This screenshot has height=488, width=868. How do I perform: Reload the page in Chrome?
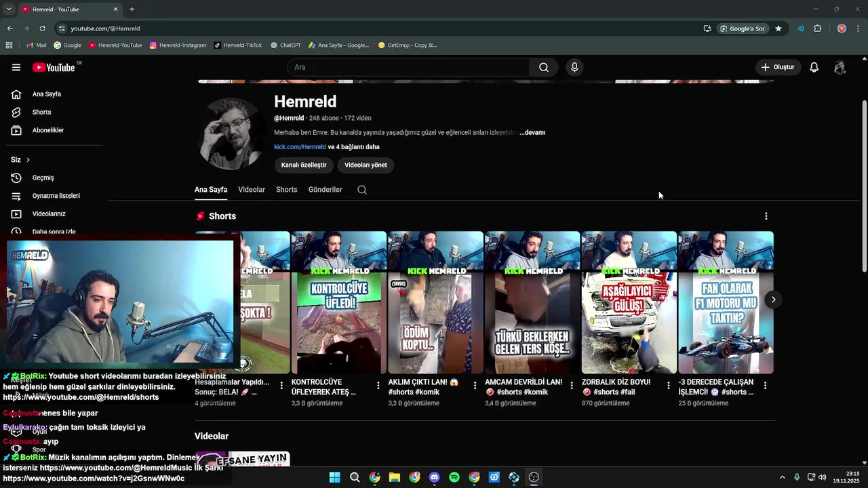coord(42,28)
